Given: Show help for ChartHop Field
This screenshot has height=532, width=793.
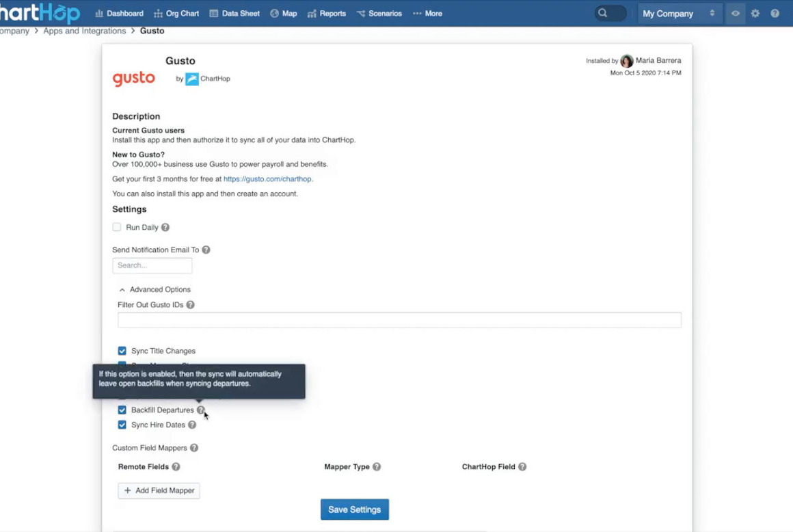Looking at the screenshot, I should (522, 467).
